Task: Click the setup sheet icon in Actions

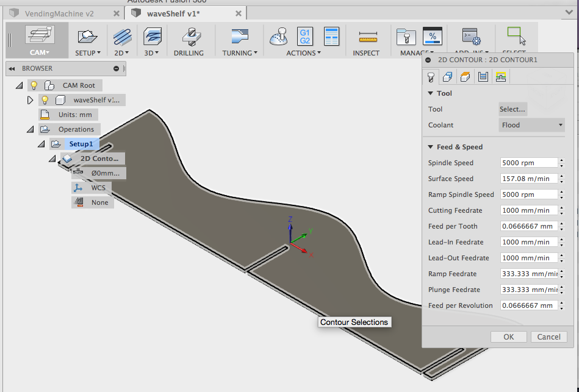Action: 331,36
